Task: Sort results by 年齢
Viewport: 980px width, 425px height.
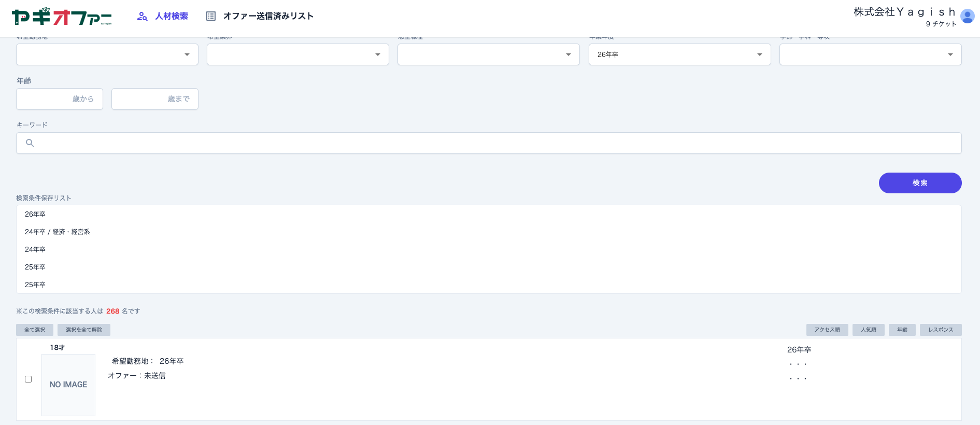Action: 902,330
